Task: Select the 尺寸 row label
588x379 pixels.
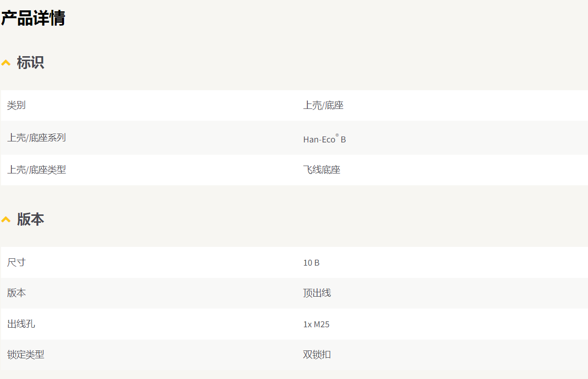Action: pos(17,262)
